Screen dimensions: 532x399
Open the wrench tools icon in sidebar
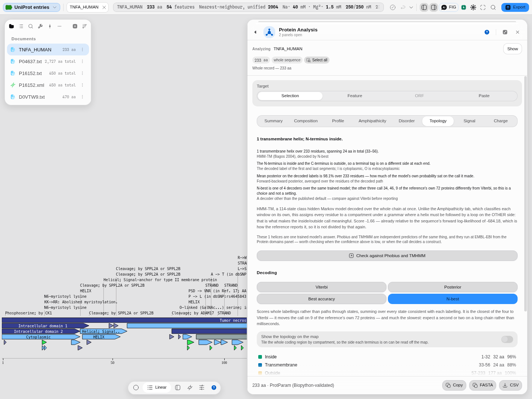pos(40,26)
